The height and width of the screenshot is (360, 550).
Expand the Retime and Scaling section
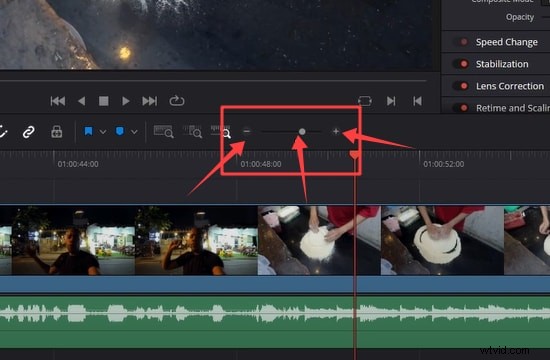[x=513, y=108]
